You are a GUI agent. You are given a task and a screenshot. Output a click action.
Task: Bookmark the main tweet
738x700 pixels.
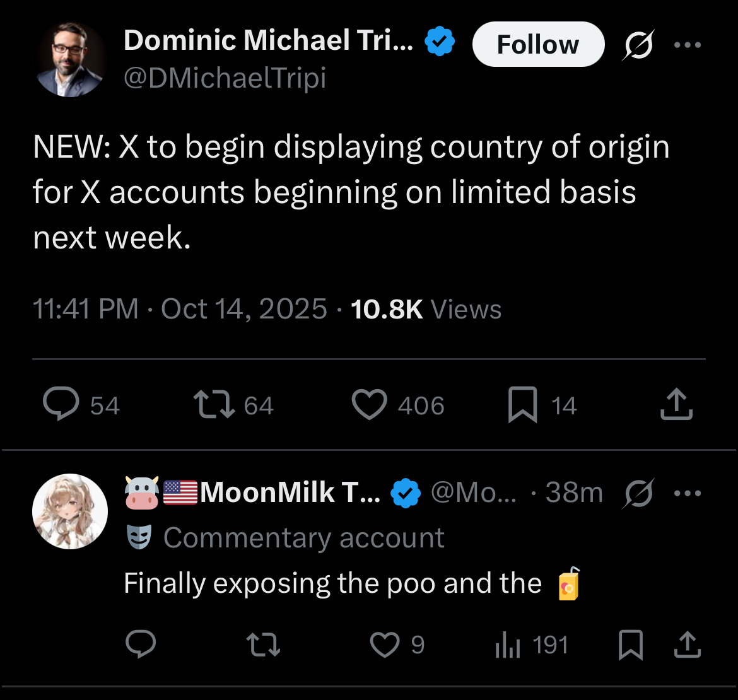(x=523, y=404)
